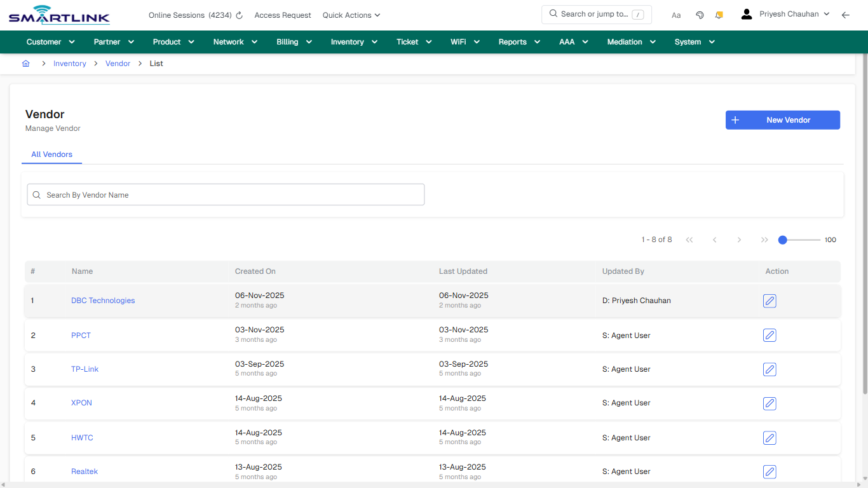Edit DBC Technologies using its pencil icon
The image size is (868, 488).
point(770,301)
